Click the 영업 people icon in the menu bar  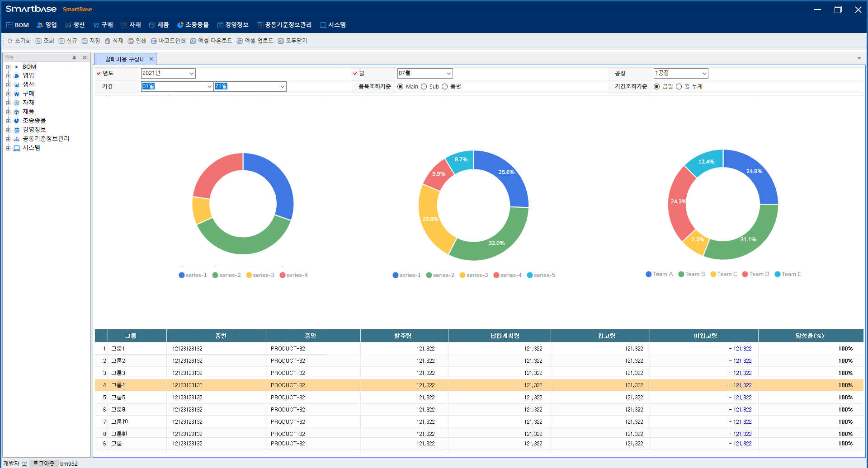[40, 25]
